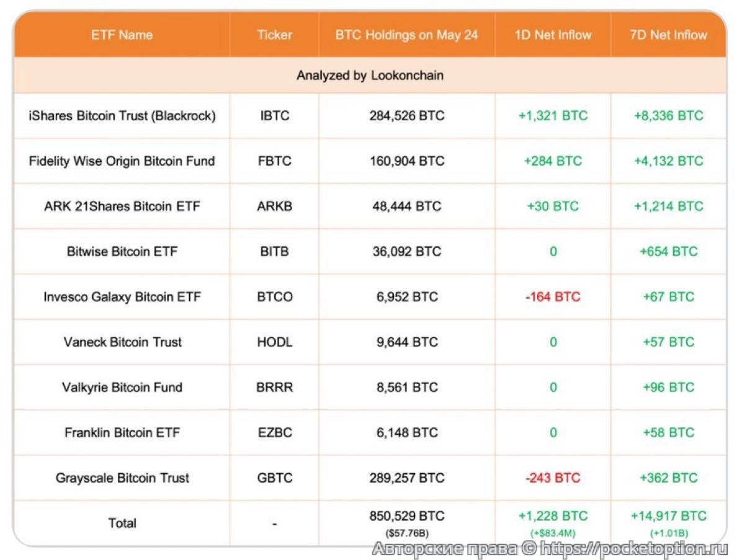737x560 pixels.
Task: Click the FBTC ticker cell
Action: point(274,161)
